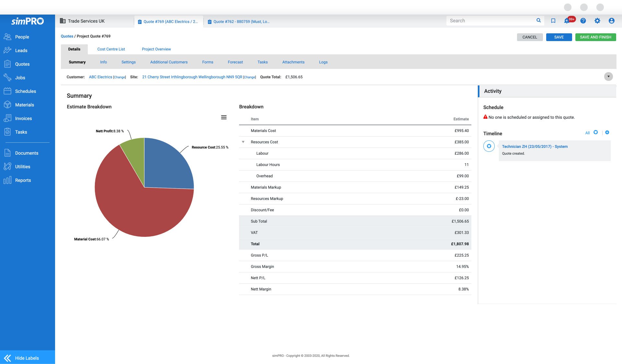Collapse the Resources Cost breakdown row
Viewport: 622px width, 364px height.
click(x=243, y=142)
